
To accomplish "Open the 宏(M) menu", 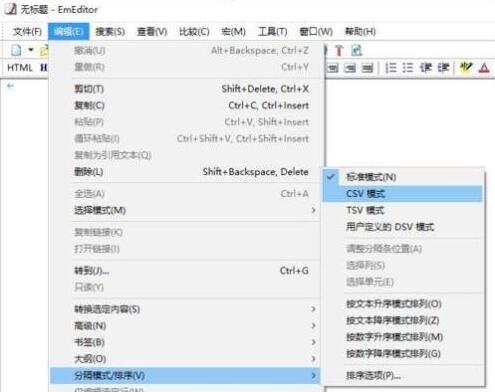I will [x=234, y=32].
